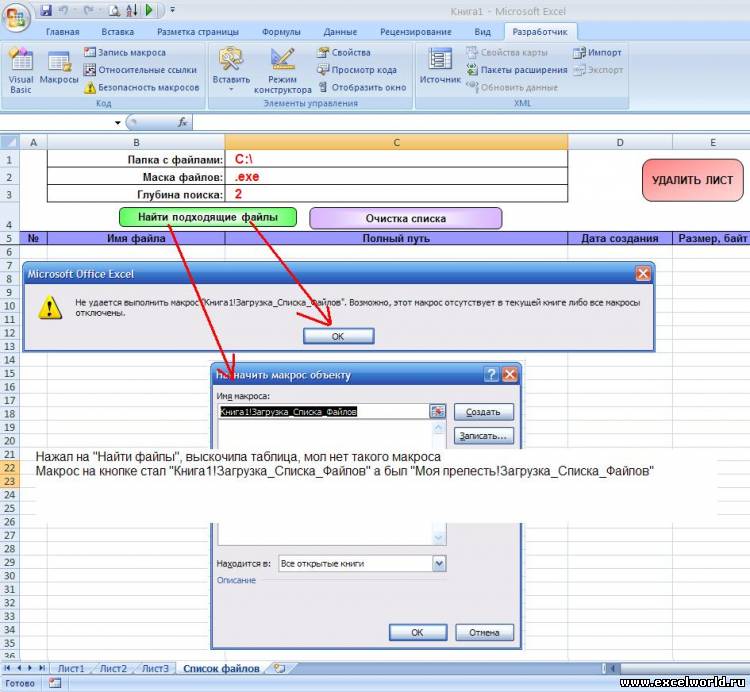Open the Макросы dialog
750x692 pixels.
point(59,68)
